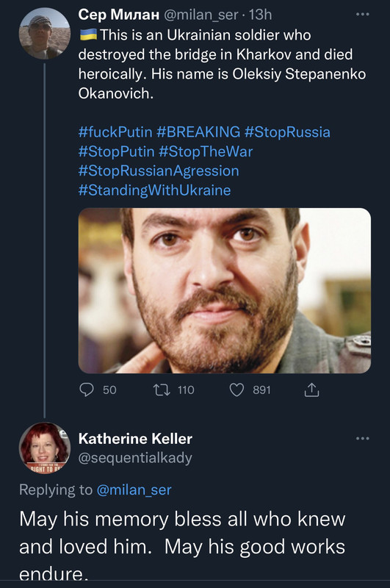Open the #StopRussia hashtag

point(287,132)
